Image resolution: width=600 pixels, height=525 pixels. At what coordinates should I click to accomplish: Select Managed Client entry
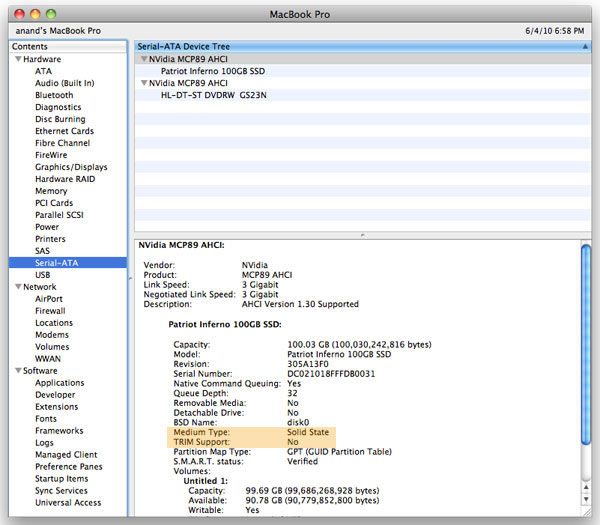tap(66, 455)
